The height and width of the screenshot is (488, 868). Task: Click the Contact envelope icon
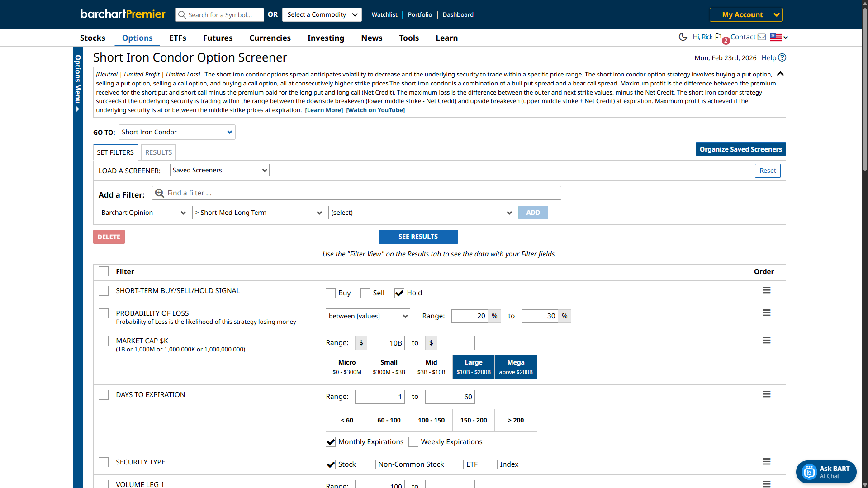click(x=762, y=37)
